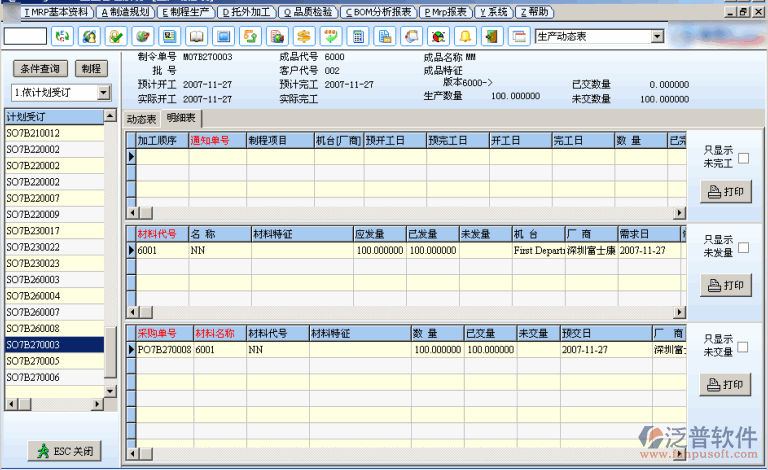The height and width of the screenshot is (470, 768).
Task: Click the exit door toolbar icon
Action: click(x=491, y=37)
